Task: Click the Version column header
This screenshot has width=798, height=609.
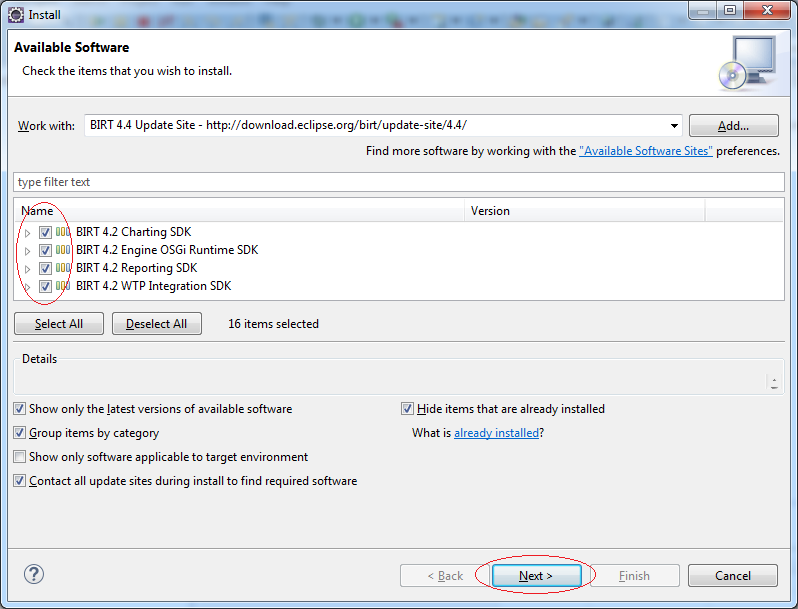Action: (585, 211)
